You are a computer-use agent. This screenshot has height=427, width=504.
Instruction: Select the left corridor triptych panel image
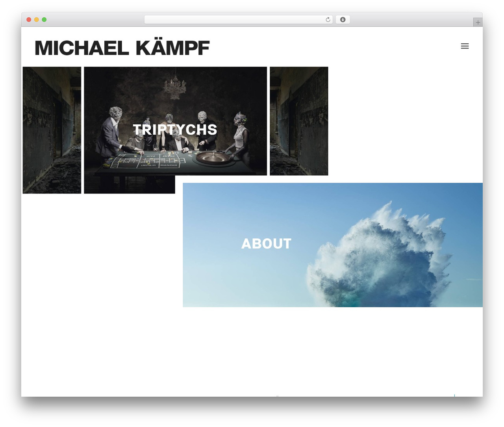[52, 130]
